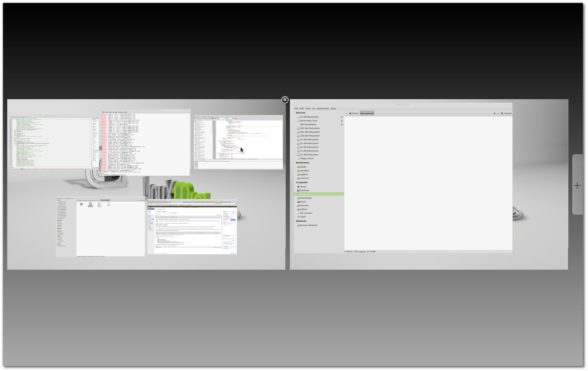
Task: Open the View menu
Action: coord(308,108)
